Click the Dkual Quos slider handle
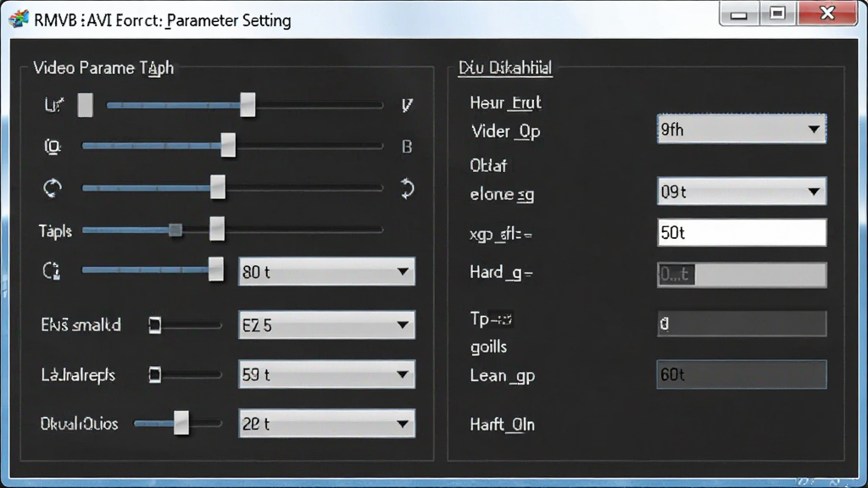 (x=181, y=424)
